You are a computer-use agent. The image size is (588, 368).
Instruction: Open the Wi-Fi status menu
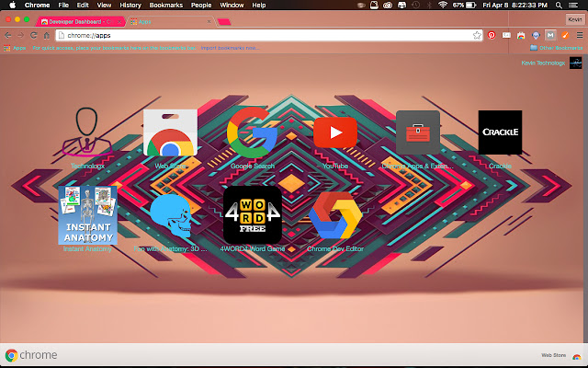[443, 6]
